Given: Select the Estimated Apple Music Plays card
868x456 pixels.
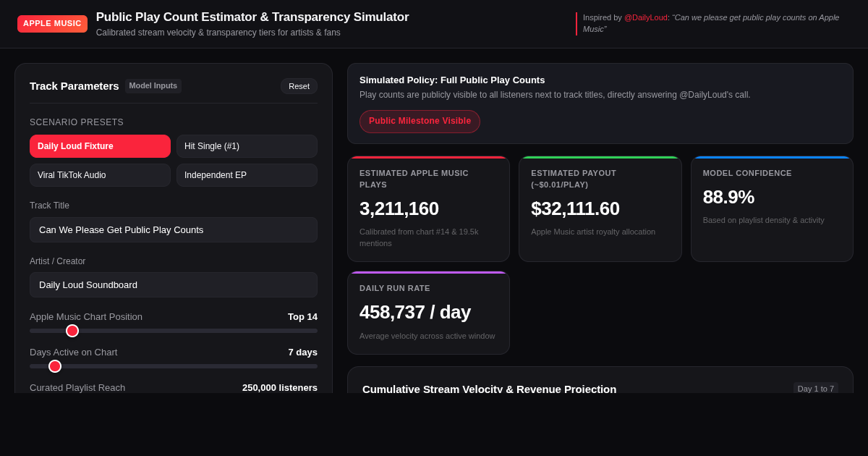Looking at the screenshot, I should coord(428,209).
